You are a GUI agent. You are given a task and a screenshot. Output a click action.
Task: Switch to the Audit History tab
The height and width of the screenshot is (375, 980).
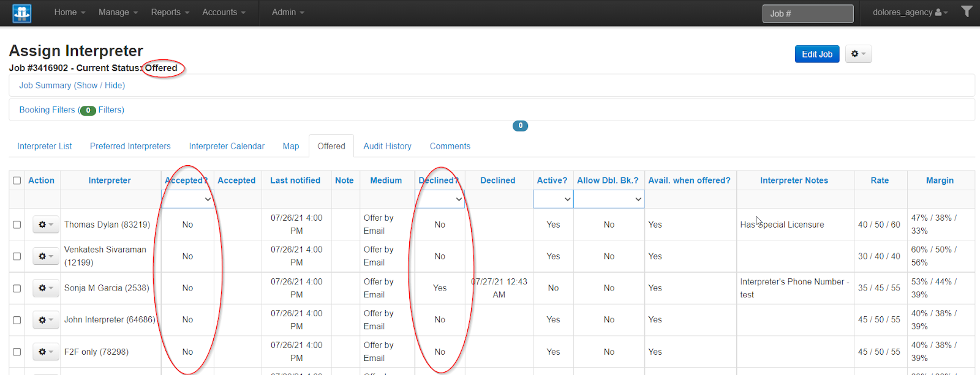point(387,146)
